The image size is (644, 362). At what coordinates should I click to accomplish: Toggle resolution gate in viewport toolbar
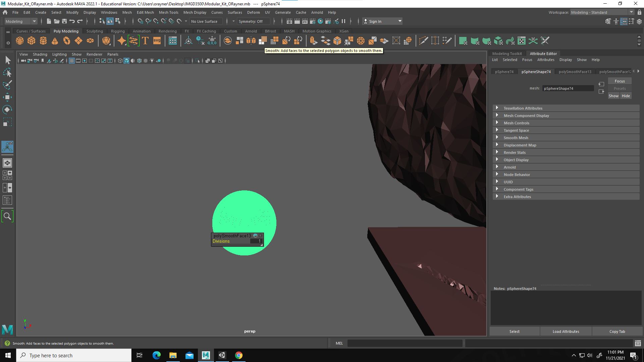tap(85, 61)
